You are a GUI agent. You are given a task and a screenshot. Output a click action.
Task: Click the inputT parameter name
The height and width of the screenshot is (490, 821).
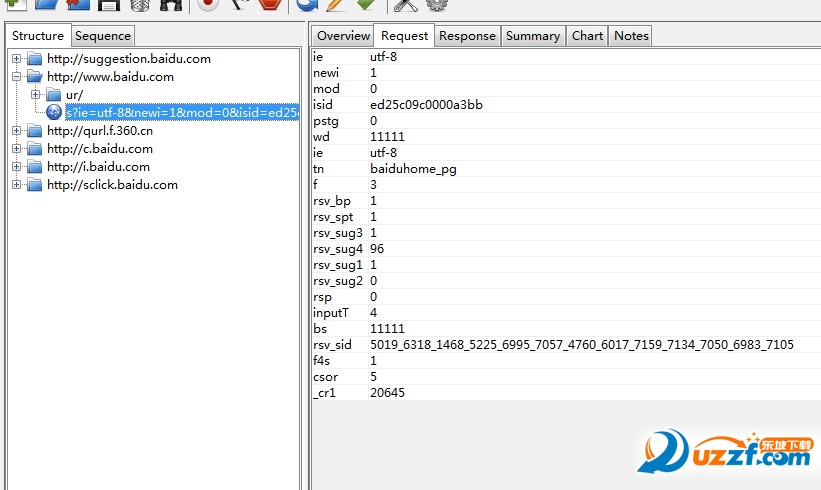pos(330,313)
